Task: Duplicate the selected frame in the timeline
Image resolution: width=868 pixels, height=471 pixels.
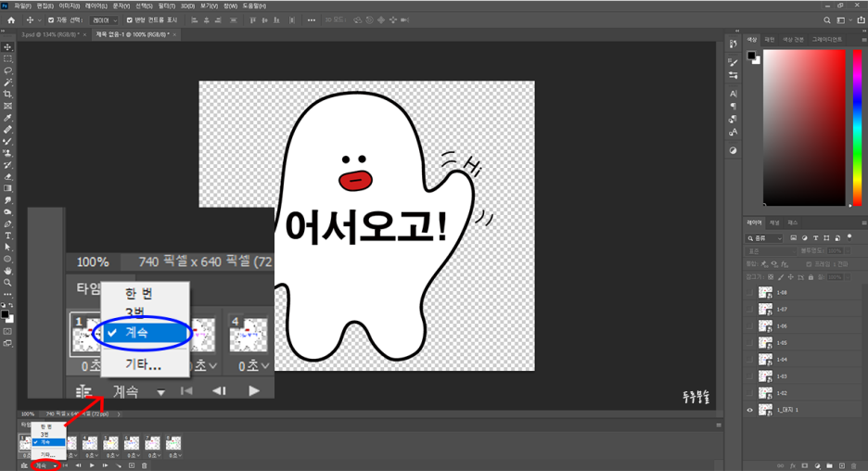Action: pos(131,466)
